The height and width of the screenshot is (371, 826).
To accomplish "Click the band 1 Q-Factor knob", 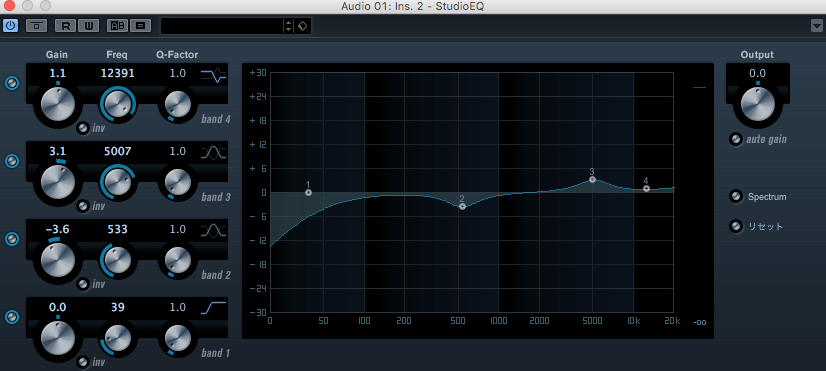I will point(178,337).
